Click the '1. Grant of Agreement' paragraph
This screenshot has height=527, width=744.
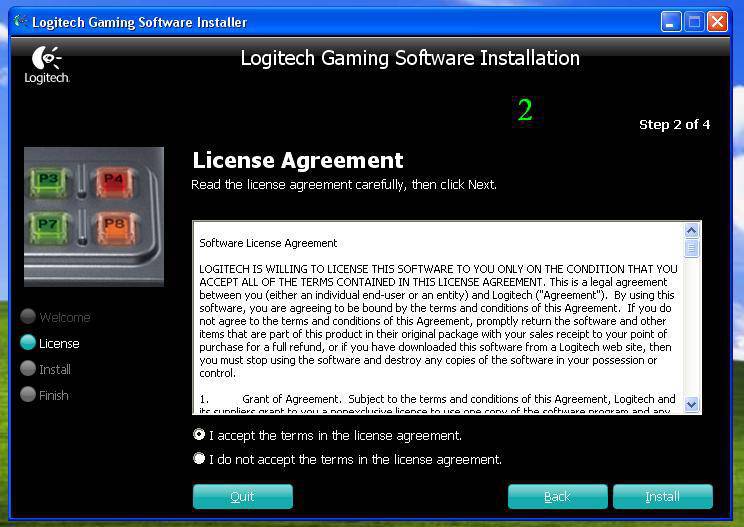click(437, 405)
